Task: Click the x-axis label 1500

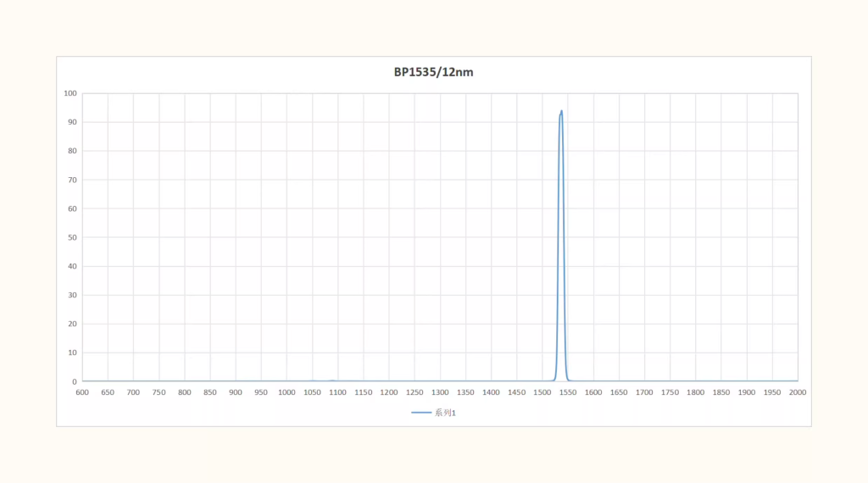Action: 542,392
